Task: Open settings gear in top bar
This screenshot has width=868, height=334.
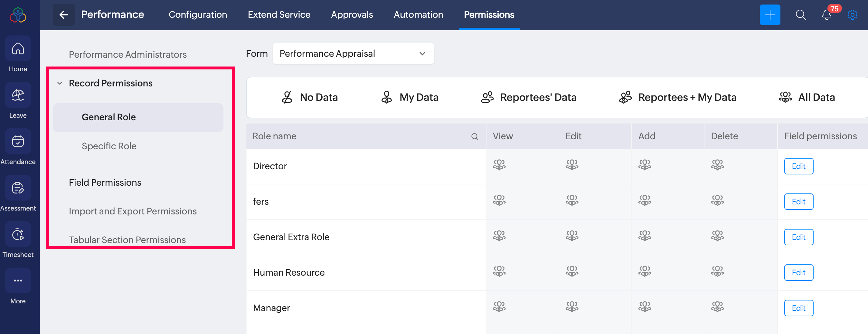Action: pos(852,15)
